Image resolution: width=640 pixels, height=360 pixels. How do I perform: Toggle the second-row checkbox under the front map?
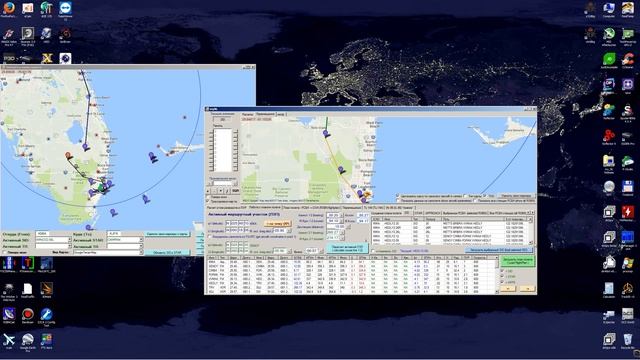point(398,200)
